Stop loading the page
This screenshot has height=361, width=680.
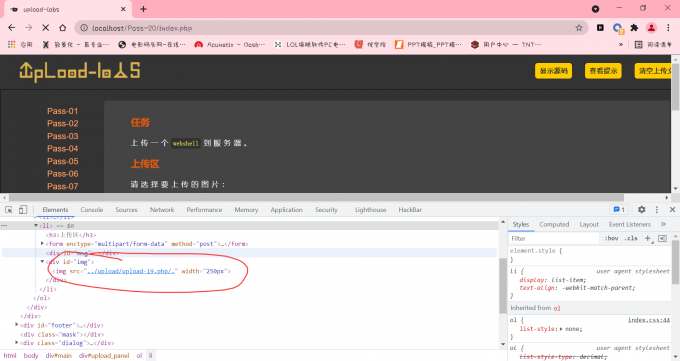45,28
